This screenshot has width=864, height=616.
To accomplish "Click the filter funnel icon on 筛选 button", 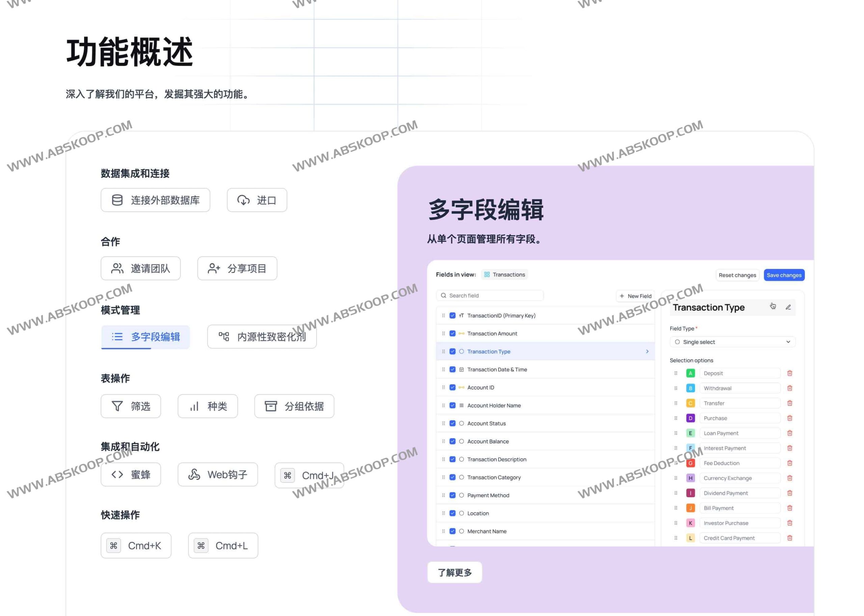I will (x=118, y=406).
